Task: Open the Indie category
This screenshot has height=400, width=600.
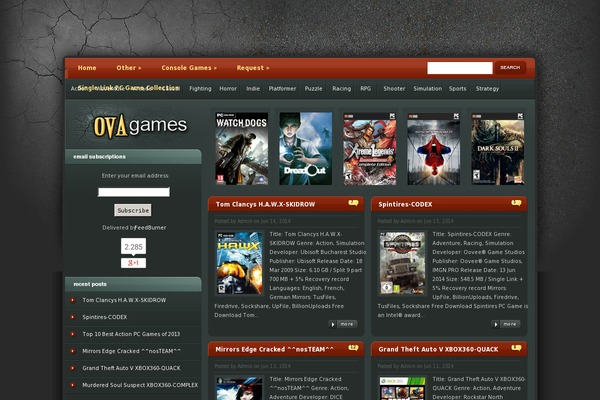Action: (x=253, y=88)
